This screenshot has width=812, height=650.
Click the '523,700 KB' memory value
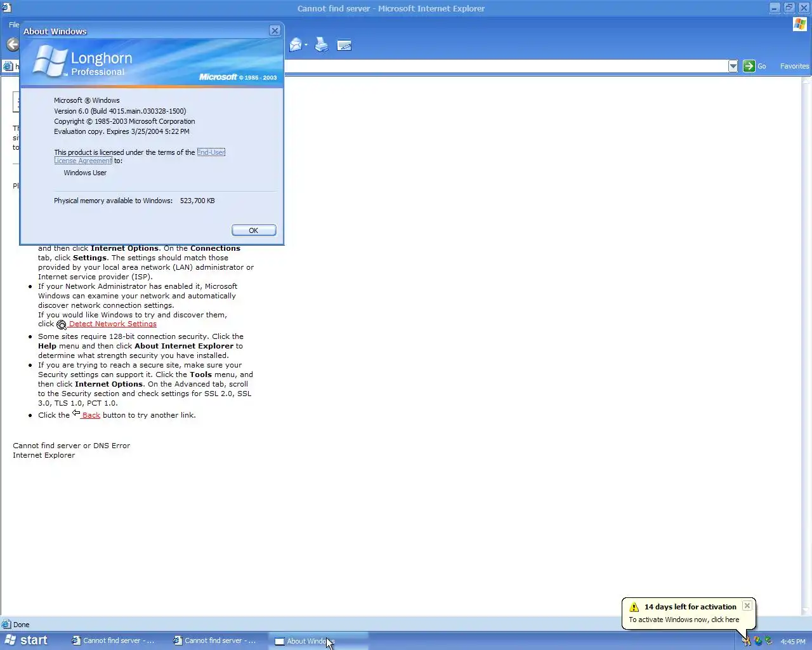[x=197, y=201]
